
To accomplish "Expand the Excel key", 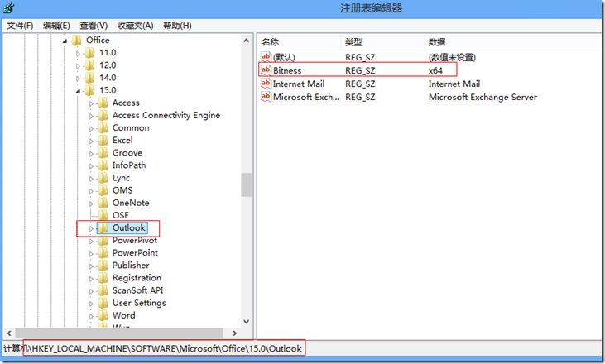I will tap(91, 141).
